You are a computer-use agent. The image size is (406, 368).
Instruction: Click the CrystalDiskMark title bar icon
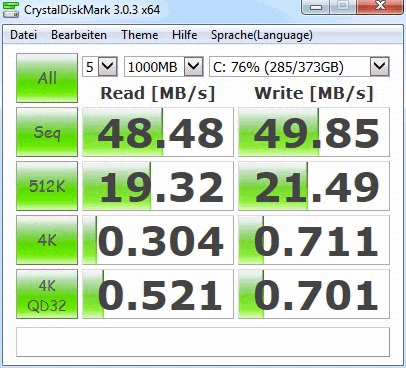coord(11,9)
